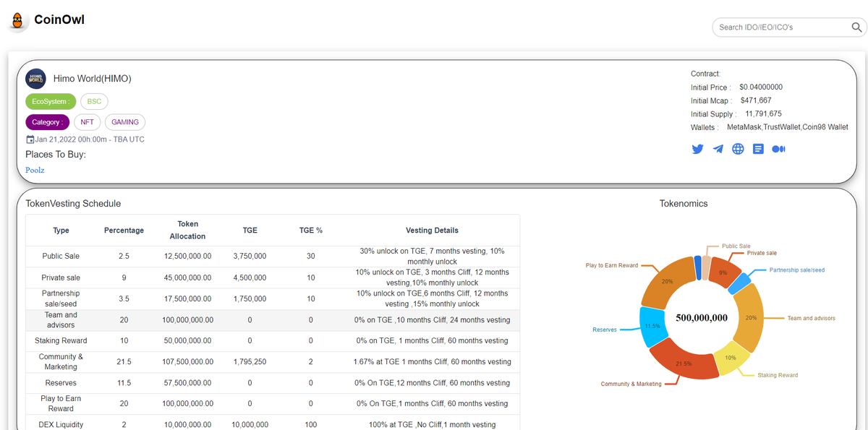Select the NFT category tag
This screenshot has height=430, width=868.
point(87,122)
